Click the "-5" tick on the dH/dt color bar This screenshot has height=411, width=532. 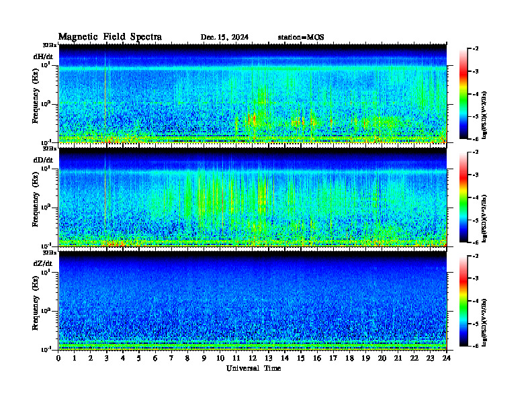[x=476, y=116]
